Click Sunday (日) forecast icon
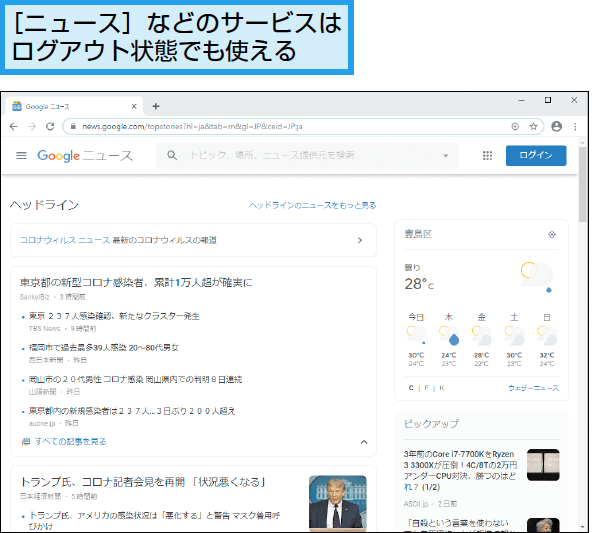This screenshot has width=600, height=533. (x=547, y=336)
